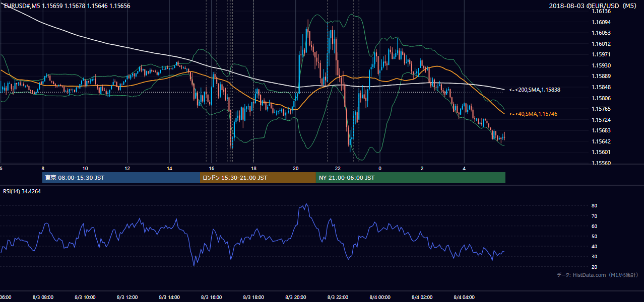Click the RSI 20 level label
The height and width of the screenshot is (302, 644).
point(595,267)
